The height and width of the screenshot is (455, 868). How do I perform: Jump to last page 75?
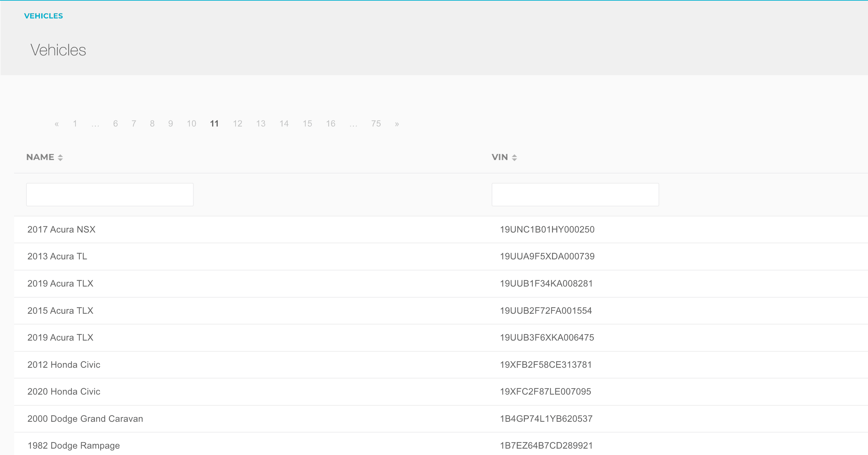(x=376, y=124)
